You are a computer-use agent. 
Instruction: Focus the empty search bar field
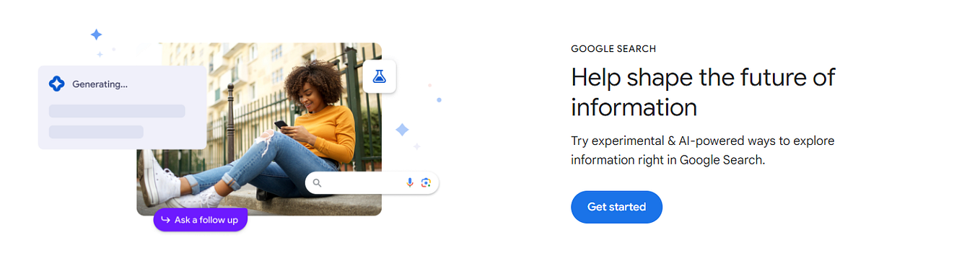point(372,183)
